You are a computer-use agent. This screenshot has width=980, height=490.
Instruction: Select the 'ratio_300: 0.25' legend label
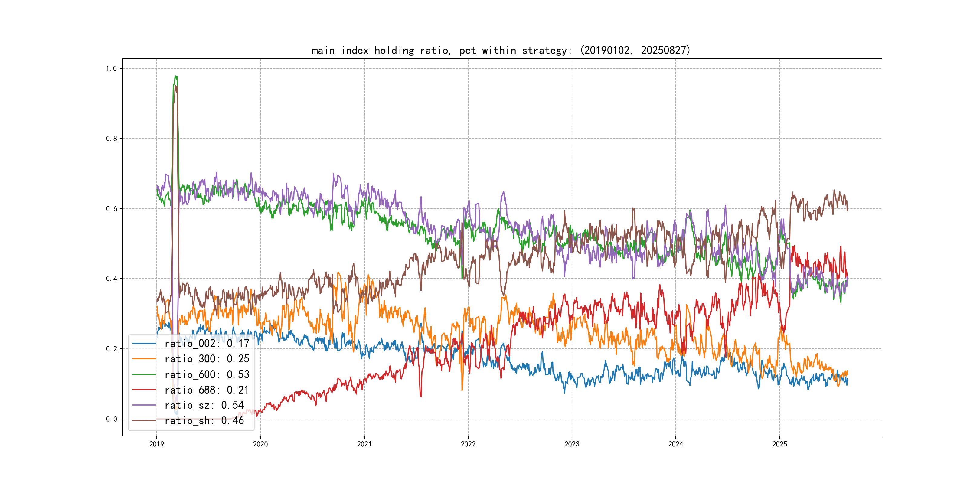(x=207, y=359)
